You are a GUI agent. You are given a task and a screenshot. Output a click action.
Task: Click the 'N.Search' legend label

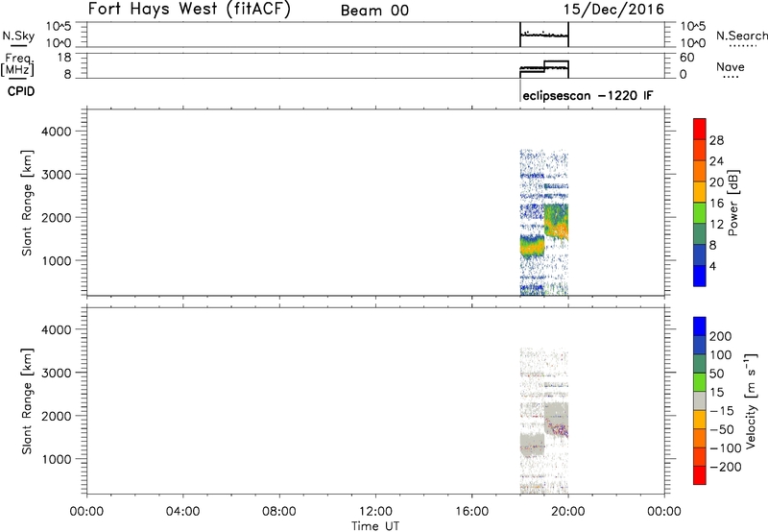coord(741,36)
